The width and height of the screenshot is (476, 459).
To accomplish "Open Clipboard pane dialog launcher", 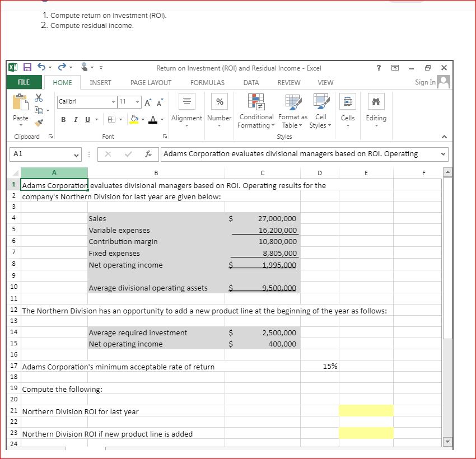I will pos(51,137).
